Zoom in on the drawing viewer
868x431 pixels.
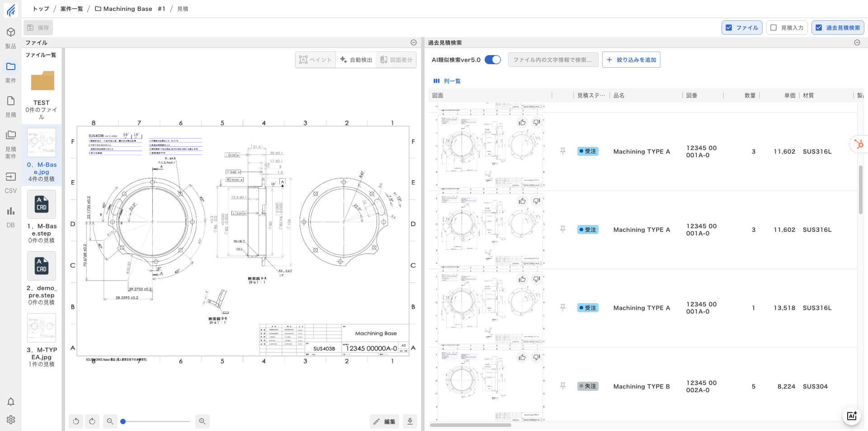[x=202, y=422]
